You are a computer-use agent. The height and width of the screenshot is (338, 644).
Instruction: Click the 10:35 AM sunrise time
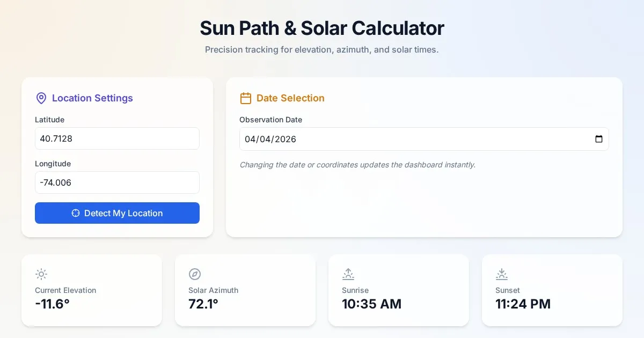tap(371, 304)
